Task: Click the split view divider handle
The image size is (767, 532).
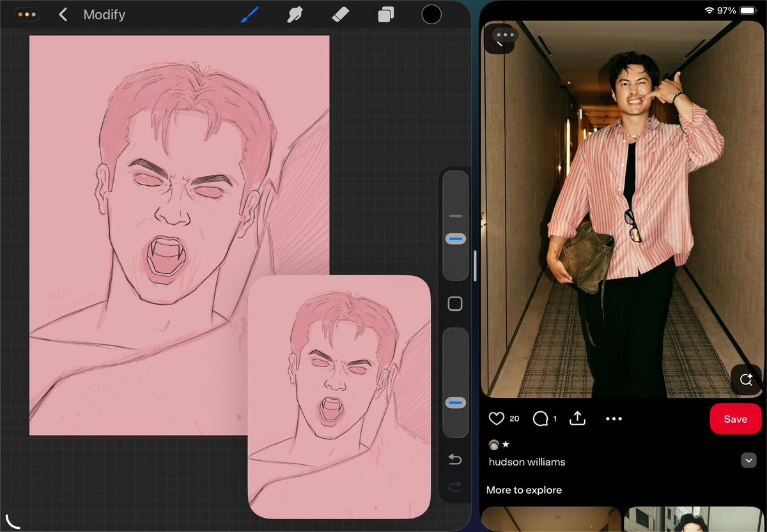Action: (475, 266)
